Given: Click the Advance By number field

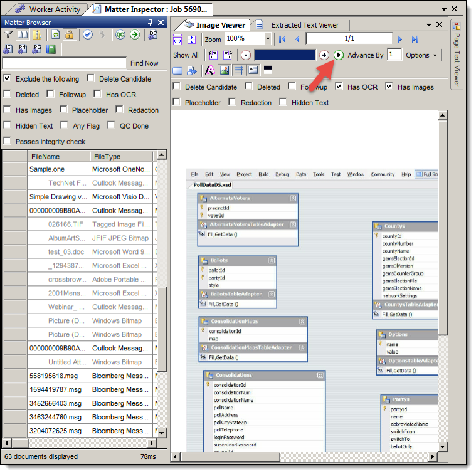Looking at the screenshot, I should click(394, 55).
